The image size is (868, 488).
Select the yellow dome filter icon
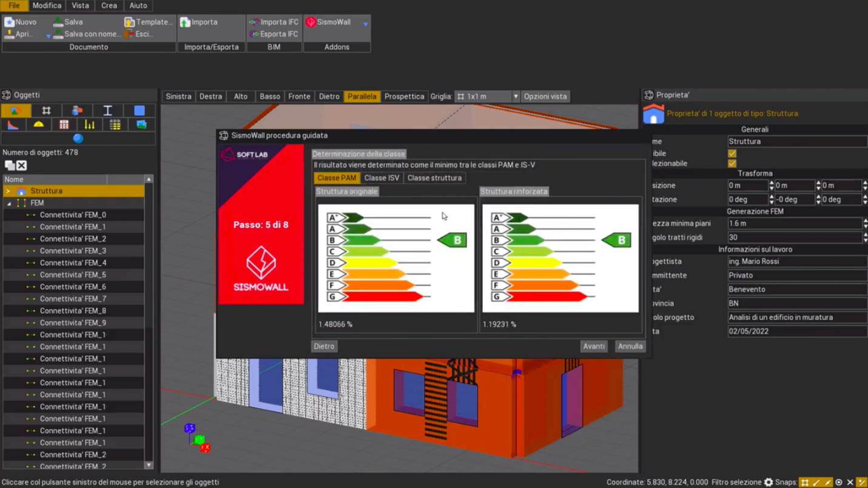point(38,124)
